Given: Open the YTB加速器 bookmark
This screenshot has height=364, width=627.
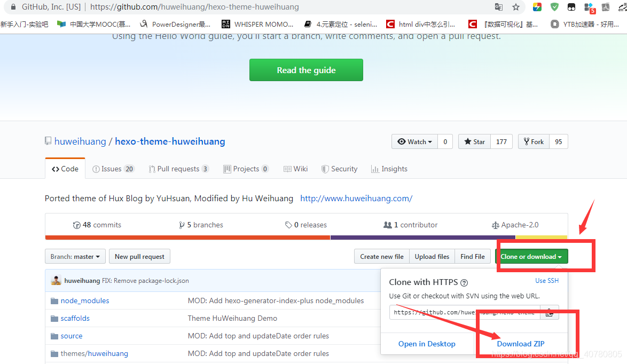Looking at the screenshot, I should 585,25.
